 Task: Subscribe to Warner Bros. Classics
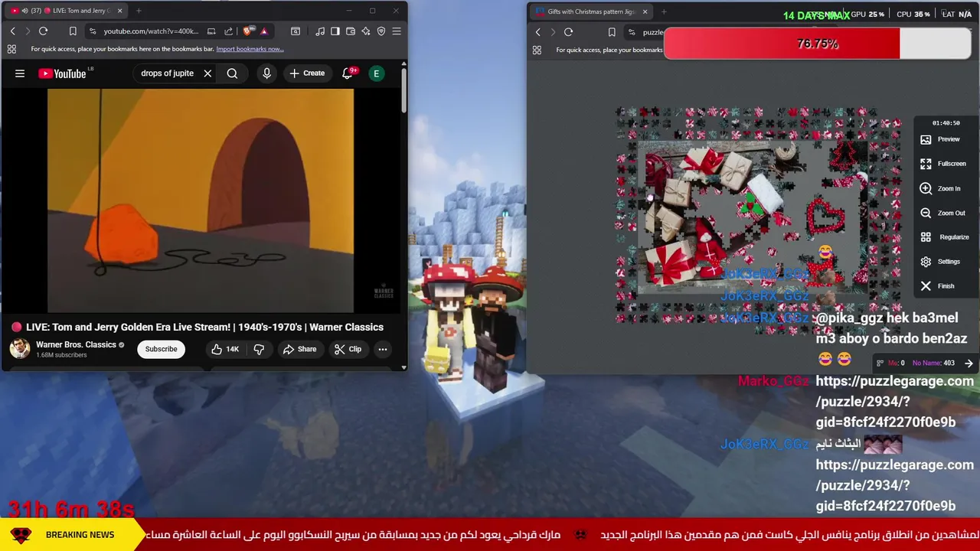click(161, 349)
